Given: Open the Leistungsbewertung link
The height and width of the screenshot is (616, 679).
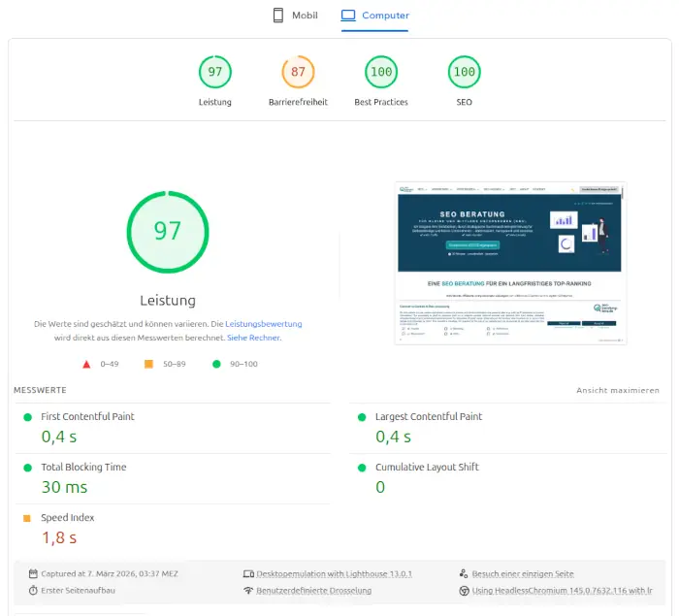Looking at the screenshot, I should point(264,324).
